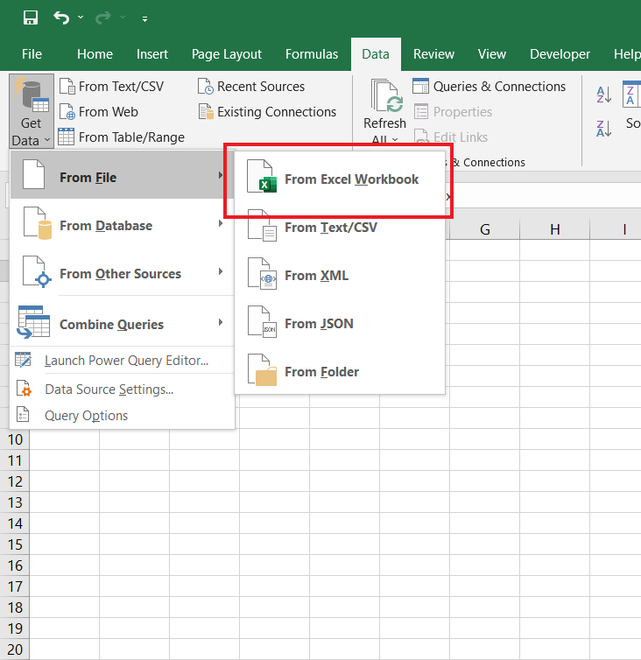
Task: Switch to the Formulas tab
Action: (311, 54)
